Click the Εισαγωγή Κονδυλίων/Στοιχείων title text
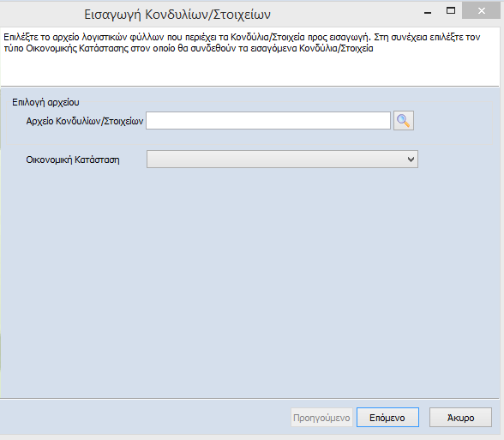This screenshot has width=504, height=440. click(x=177, y=15)
